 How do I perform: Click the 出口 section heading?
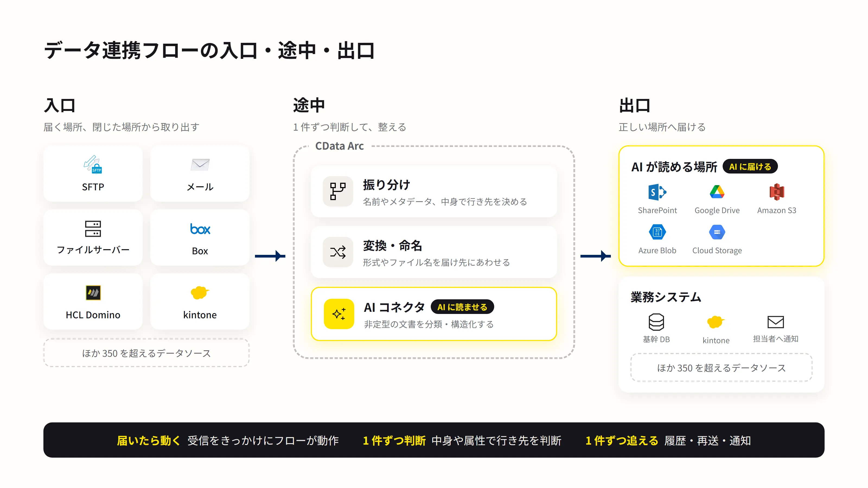pos(634,105)
